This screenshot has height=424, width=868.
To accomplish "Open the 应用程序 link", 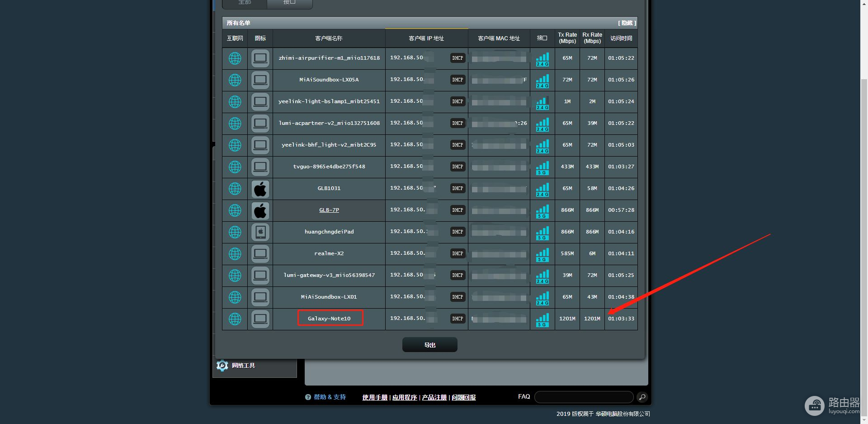I will (405, 397).
